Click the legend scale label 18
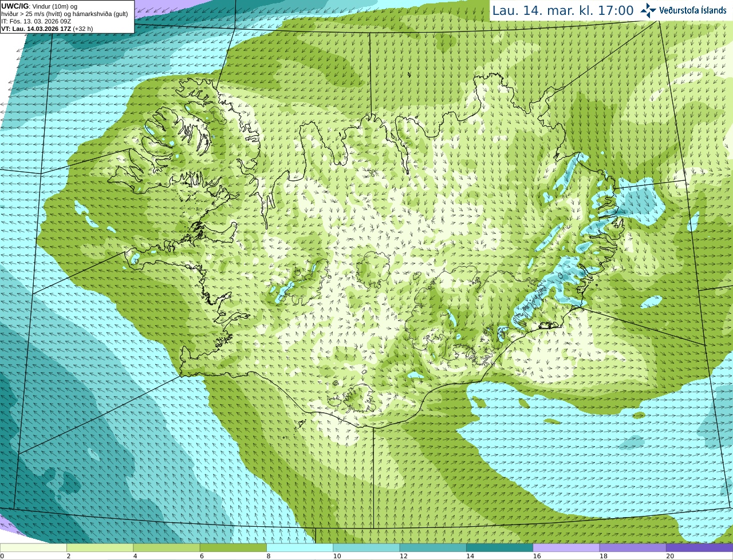The height and width of the screenshot is (560, 733). 603,556
